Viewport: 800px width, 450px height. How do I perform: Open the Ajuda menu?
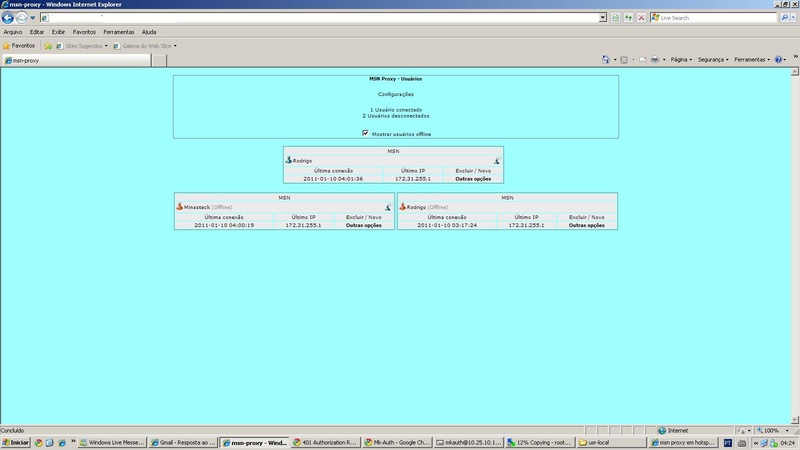[149, 32]
